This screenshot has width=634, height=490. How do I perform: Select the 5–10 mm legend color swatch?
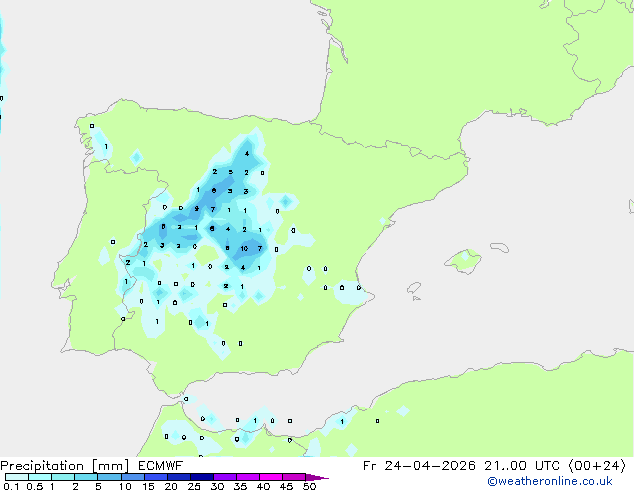pyautogui.click(x=109, y=477)
